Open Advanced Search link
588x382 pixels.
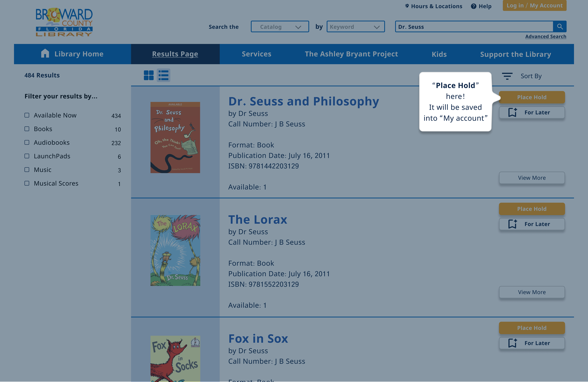click(545, 37)
